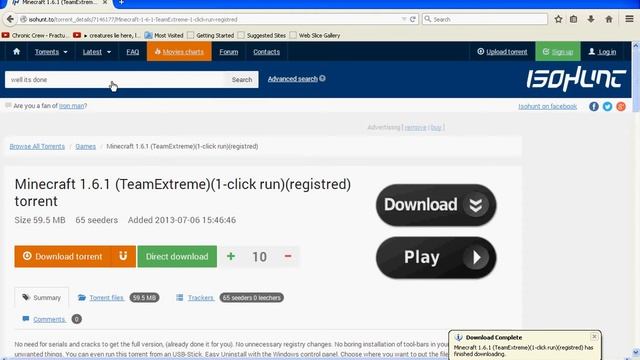This screenshot has height=360, width=640.
Task: Click the magnet link icon beside Download torrent
Action: (123, 256)
